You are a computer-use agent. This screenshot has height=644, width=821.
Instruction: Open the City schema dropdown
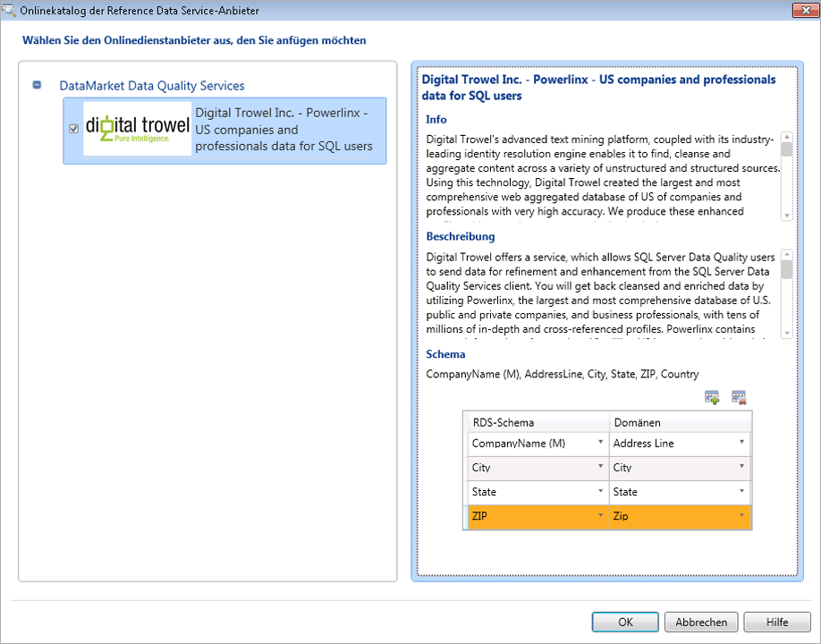point(599,467)
